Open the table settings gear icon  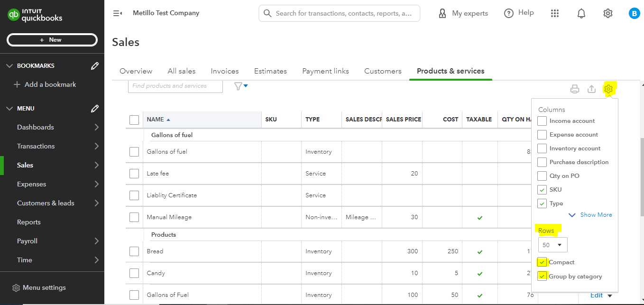608,89
